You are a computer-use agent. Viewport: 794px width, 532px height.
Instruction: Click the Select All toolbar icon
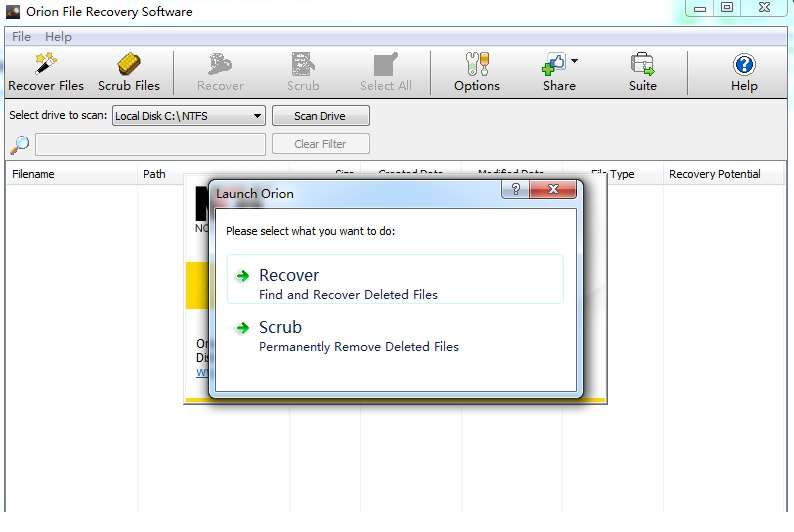[385, 64]
